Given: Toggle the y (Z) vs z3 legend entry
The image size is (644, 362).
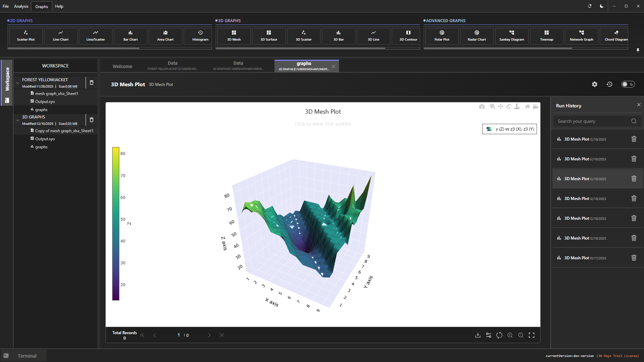Looking at the screenshot, I should pos(509,129).
